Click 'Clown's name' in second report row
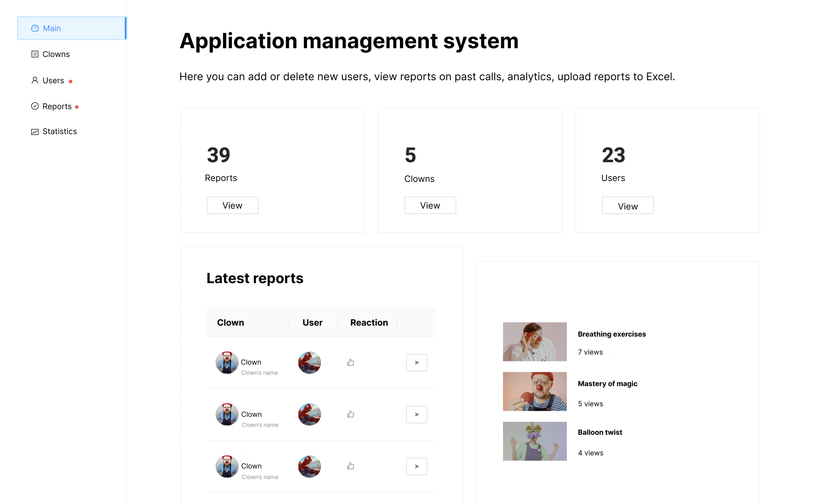Image resolution: width=824 pixels, height=504 pixels. point(260,425)
